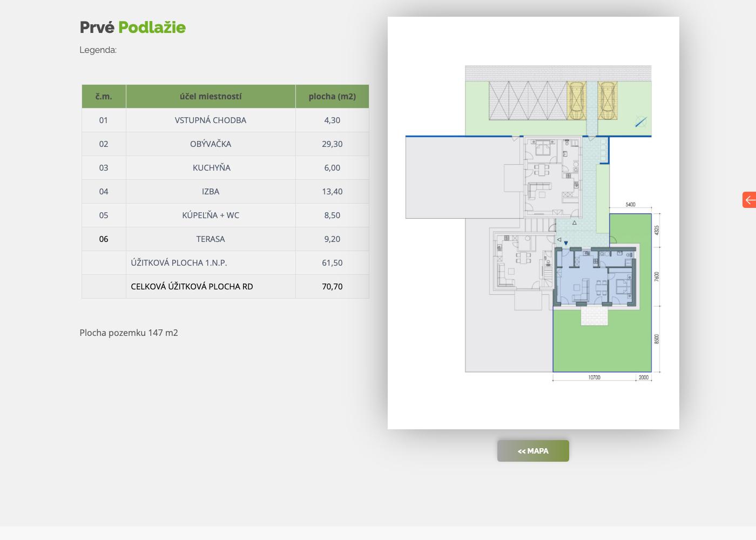Click the plocha (m2) column header
The image size is (756, 540).
click(x=332, y=97)
